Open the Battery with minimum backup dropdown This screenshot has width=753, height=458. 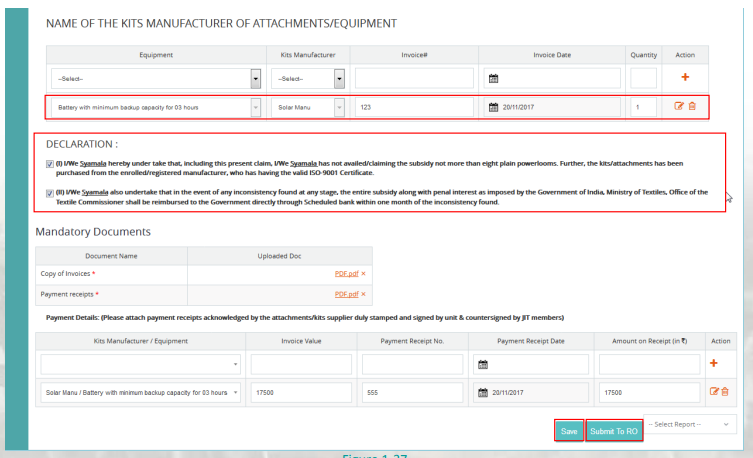[x=156, y=107]
